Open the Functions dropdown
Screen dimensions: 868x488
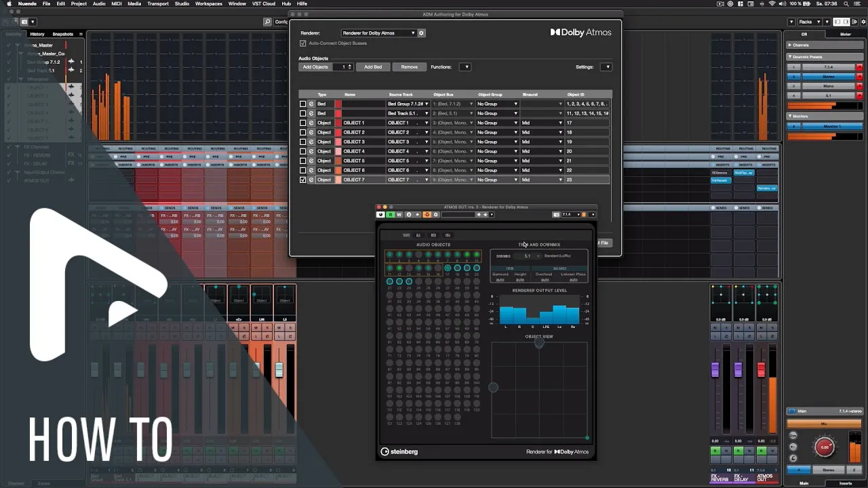(x=465, y=67)
